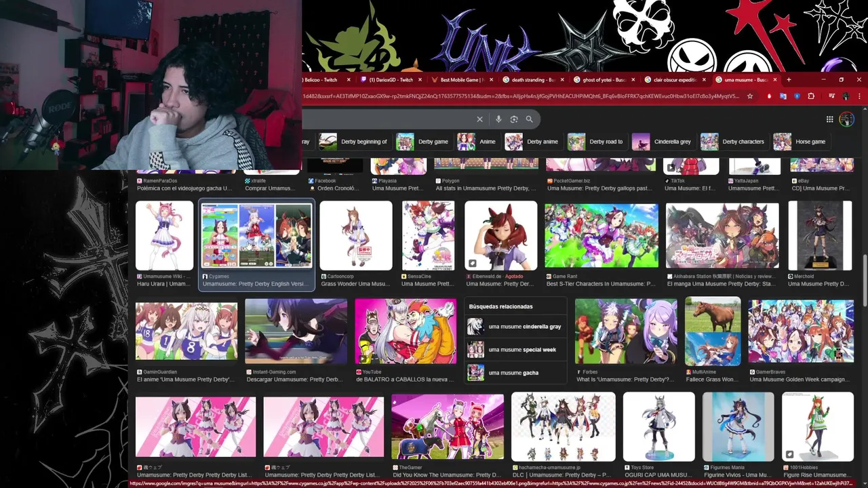868x488 pixels.
Task: Switch to the clair obscur expedition tab
Action: (674, 80)
